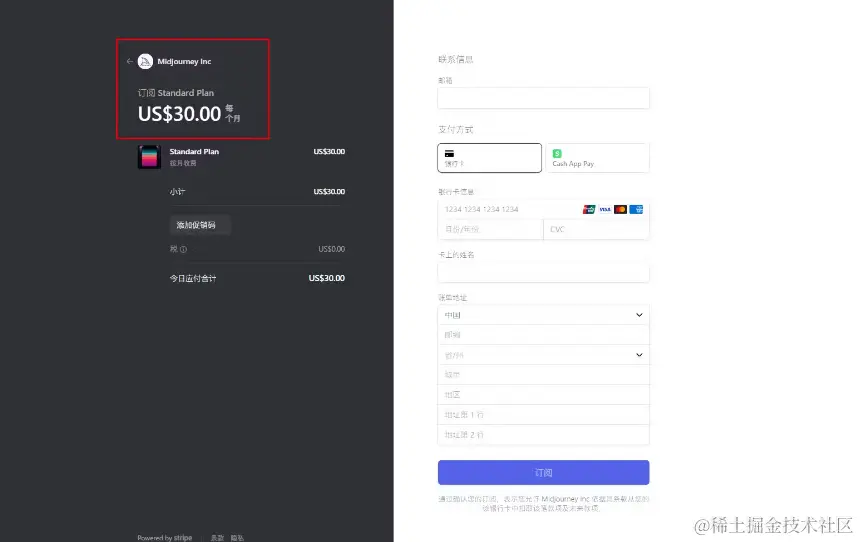Click the US$30.00 subtotal value

(329, 191)
